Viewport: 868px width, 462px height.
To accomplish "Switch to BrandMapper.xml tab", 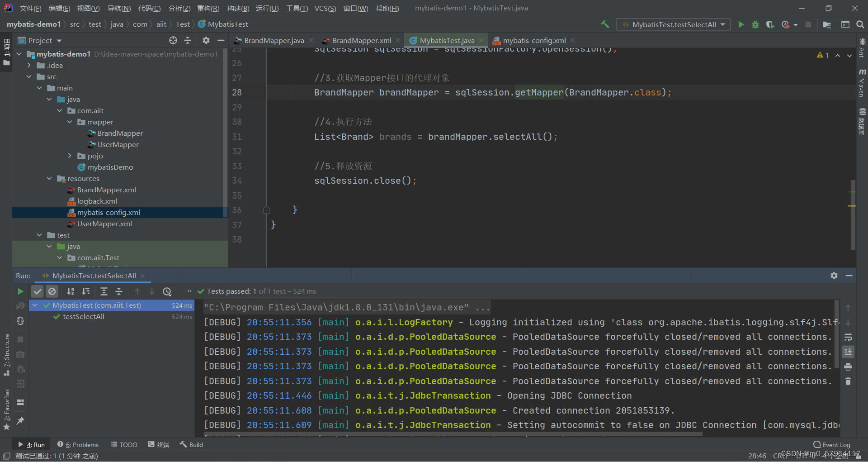I will (x=362, y=40).
